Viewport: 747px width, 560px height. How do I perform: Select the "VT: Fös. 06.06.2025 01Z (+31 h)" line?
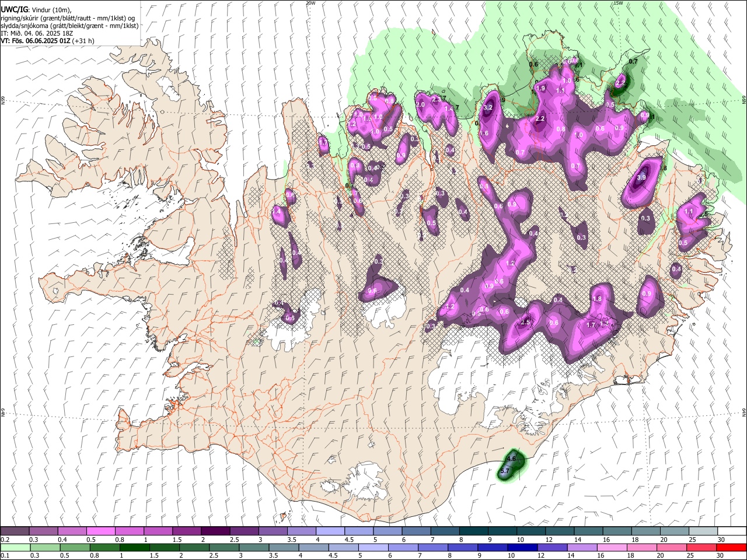point(47,41)
